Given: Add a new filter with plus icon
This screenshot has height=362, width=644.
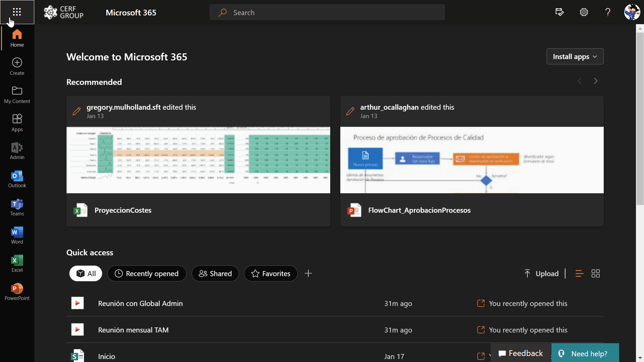Looking at the screenshot, I should (x=308, y=273).
